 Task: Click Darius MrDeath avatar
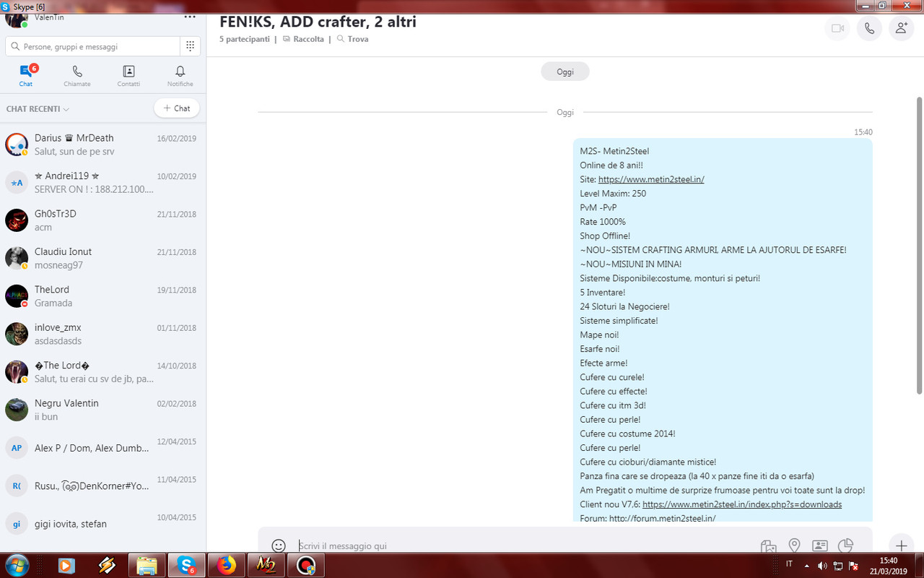pyautogui.click(x=17, y=144)
